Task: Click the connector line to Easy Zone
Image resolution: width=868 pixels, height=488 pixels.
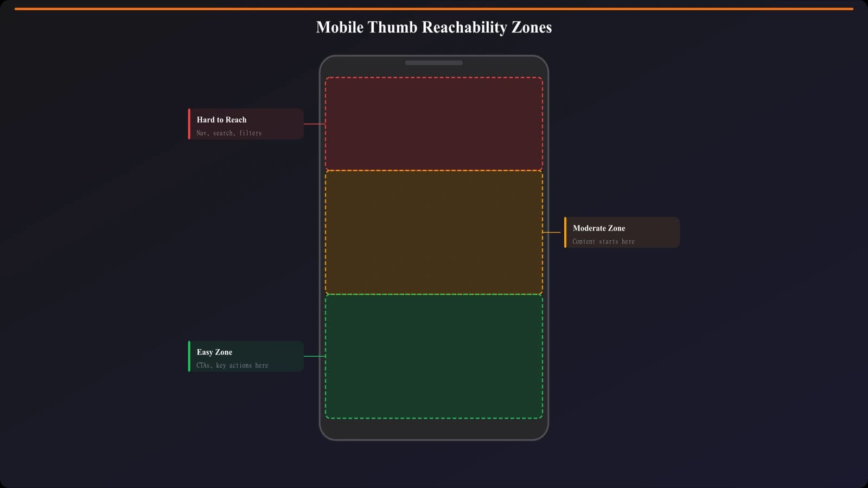Action: pyautogui.click(x=315, y=356)
